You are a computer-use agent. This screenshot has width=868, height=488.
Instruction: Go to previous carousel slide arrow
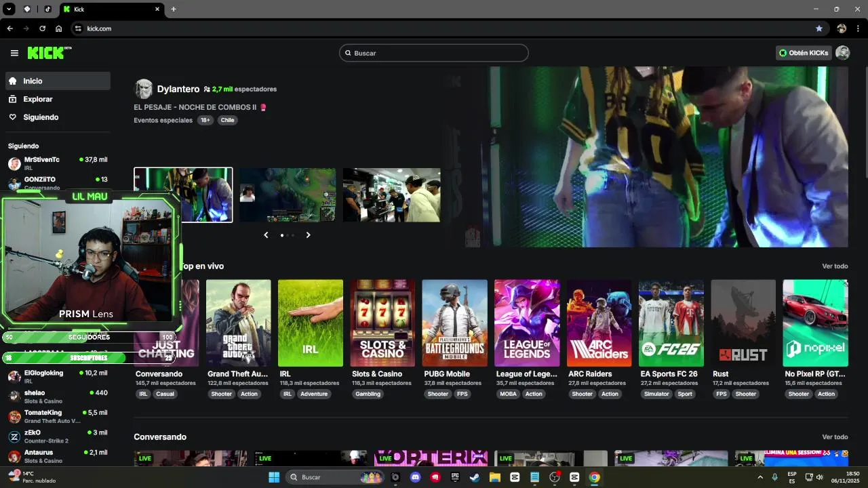click(266, 235)
